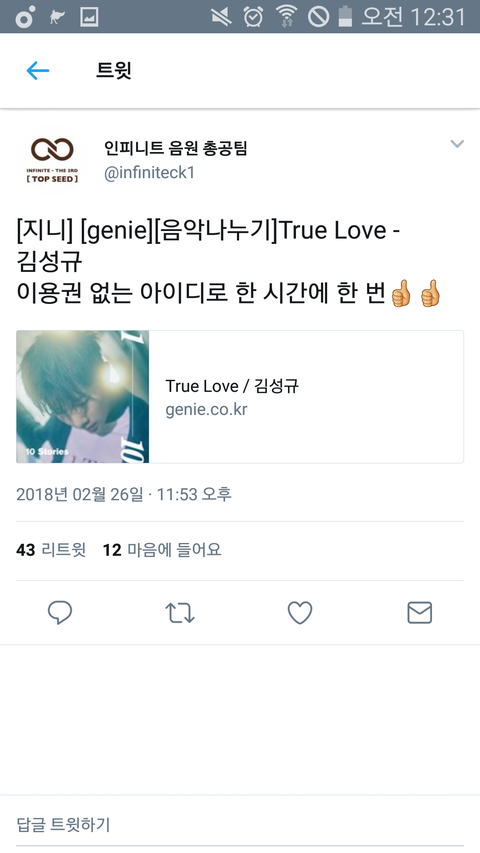This screenshot has height=853, width=480.
Task: Tap the muted sound status icon
Action: click(x=221, y=17)
